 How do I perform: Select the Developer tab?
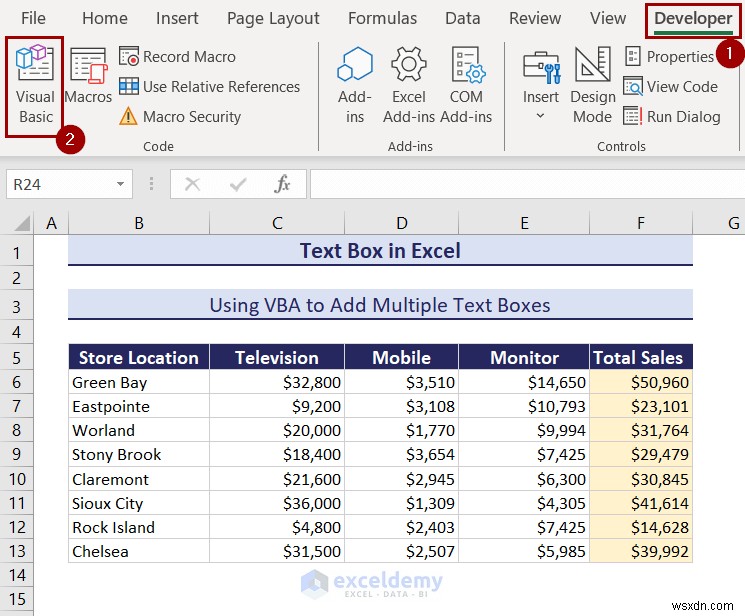point(693,19)
